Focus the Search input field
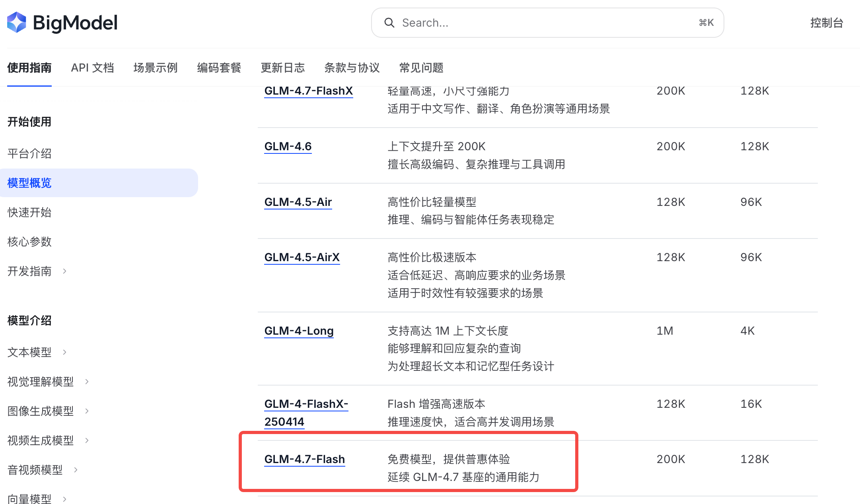Viewport: 860px width, 504px height. coord(547,23)
